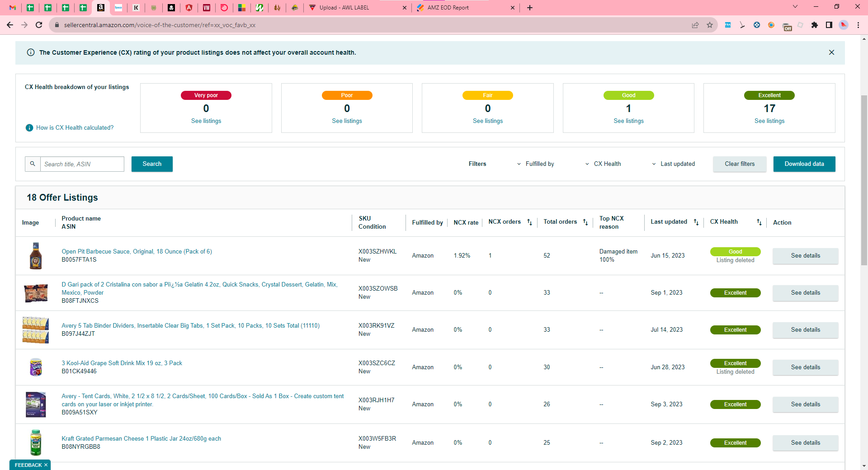The image size is (868, 470).
Task: Sort the table by CX Health column
Action: tap(759, 222)
